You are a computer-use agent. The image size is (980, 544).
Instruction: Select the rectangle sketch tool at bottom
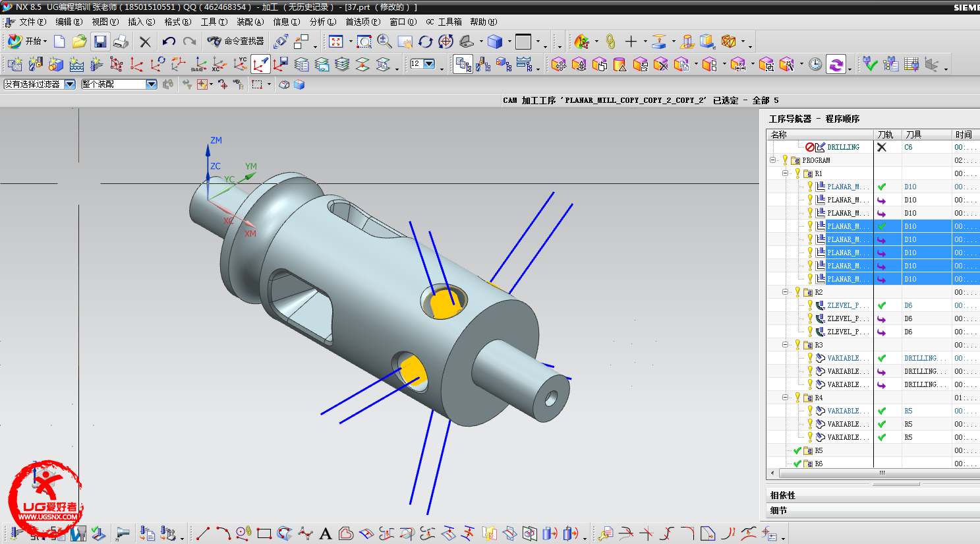pos(264,533)
